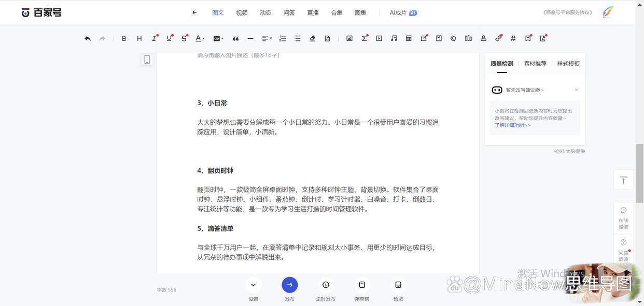Switch to the 图集 tab

point(360,12)
